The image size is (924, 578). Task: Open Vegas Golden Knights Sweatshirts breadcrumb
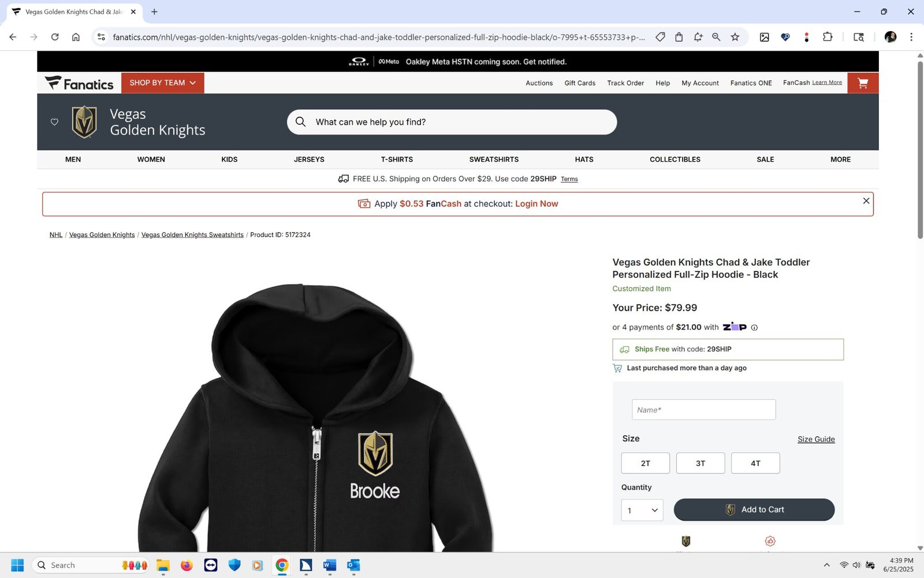point(192,235)
